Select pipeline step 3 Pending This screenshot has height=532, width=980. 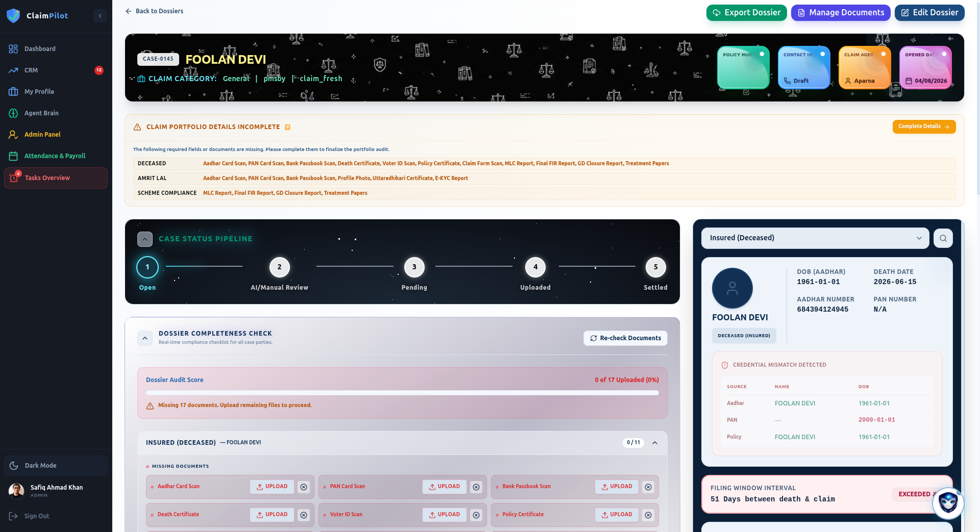click(x=414, y=267)
